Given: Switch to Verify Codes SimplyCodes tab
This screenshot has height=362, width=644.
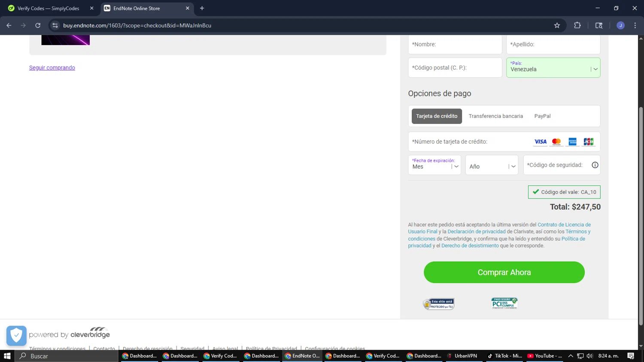Looking at the screenshot, I should (x=51, y=8).
